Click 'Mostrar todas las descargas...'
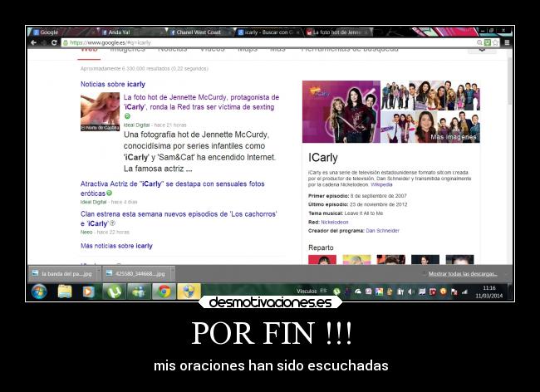The image size is (540, 392). 463,274
